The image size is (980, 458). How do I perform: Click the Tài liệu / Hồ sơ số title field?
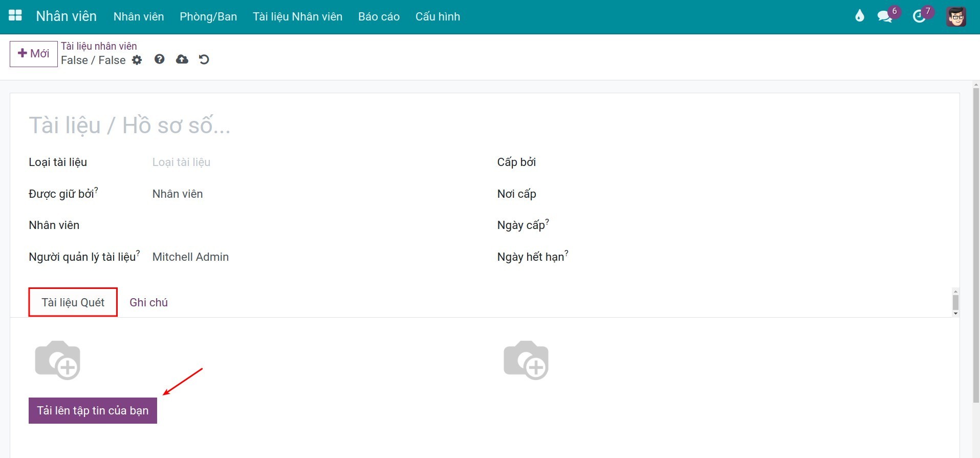pos(484,126)
